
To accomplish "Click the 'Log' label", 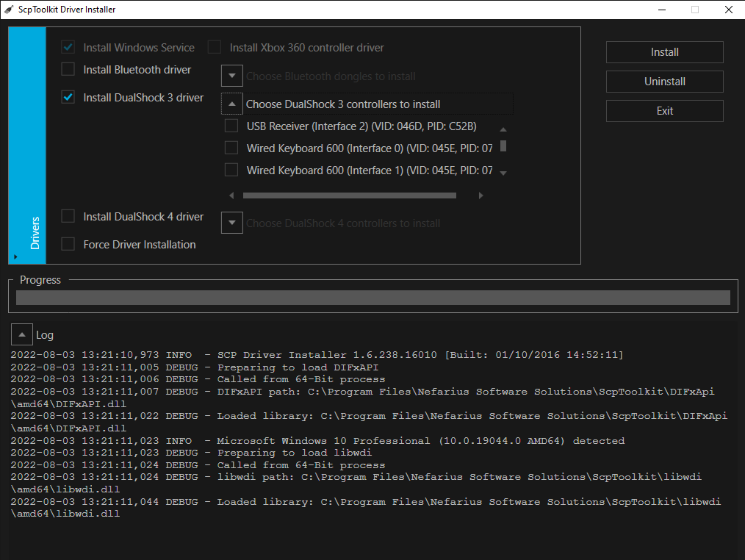I will tap(45, 335).
